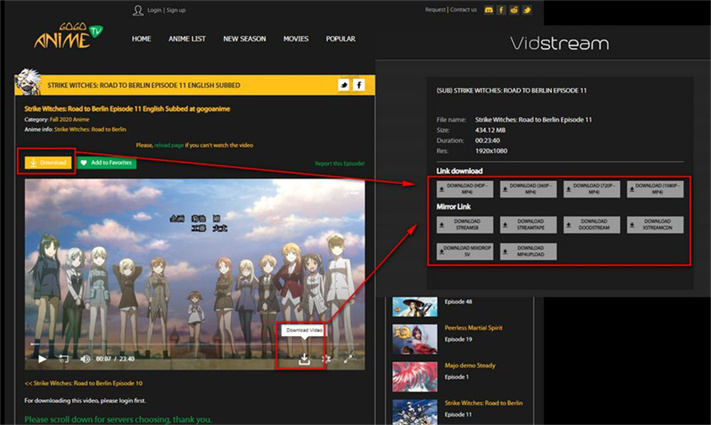Enter fullscreen with the expand icon
The width and height of the screenshot is (711, 425).
pyautogui.click(x=348, y=359)
